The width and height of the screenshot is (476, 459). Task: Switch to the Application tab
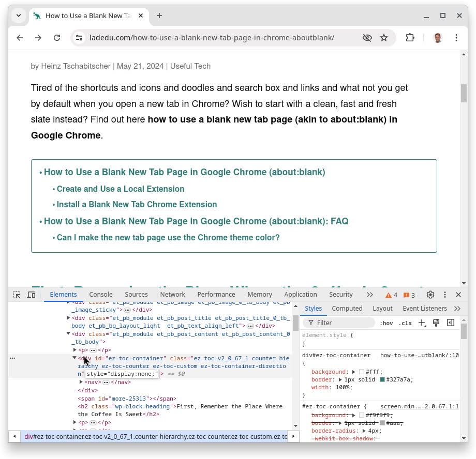pos(300,294)
